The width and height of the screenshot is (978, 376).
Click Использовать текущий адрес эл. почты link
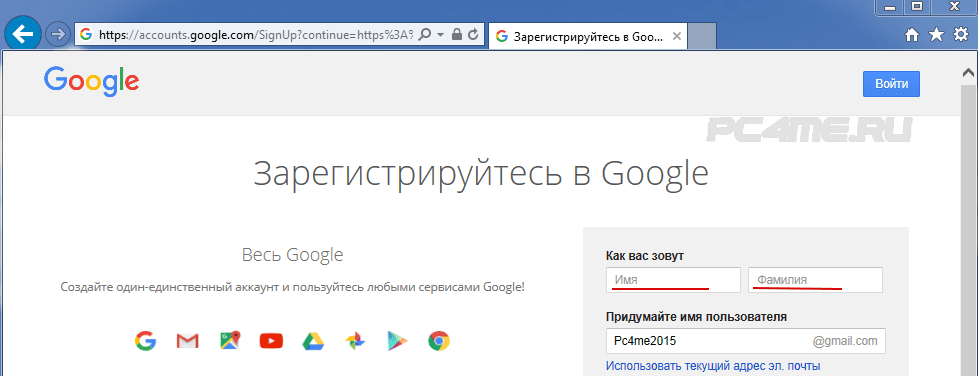click(x=713, y=366)
